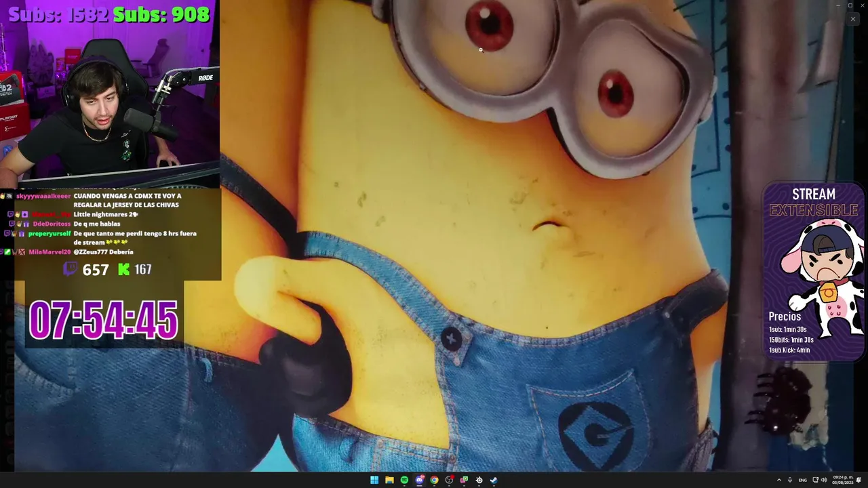Screen dimensions: 868x488
Task: Open File Explorer from the taskbar
Action: (x=389, y=480)
